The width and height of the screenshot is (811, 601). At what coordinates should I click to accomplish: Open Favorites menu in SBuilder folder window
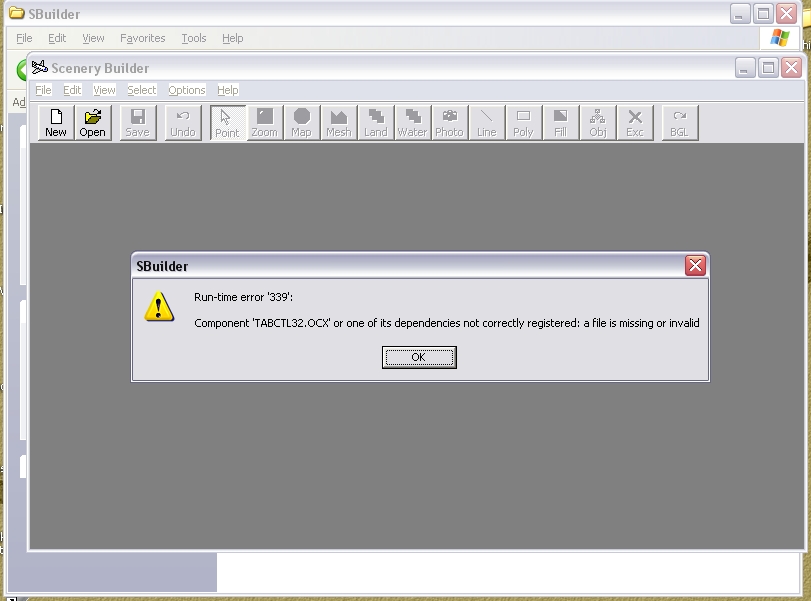143,38
